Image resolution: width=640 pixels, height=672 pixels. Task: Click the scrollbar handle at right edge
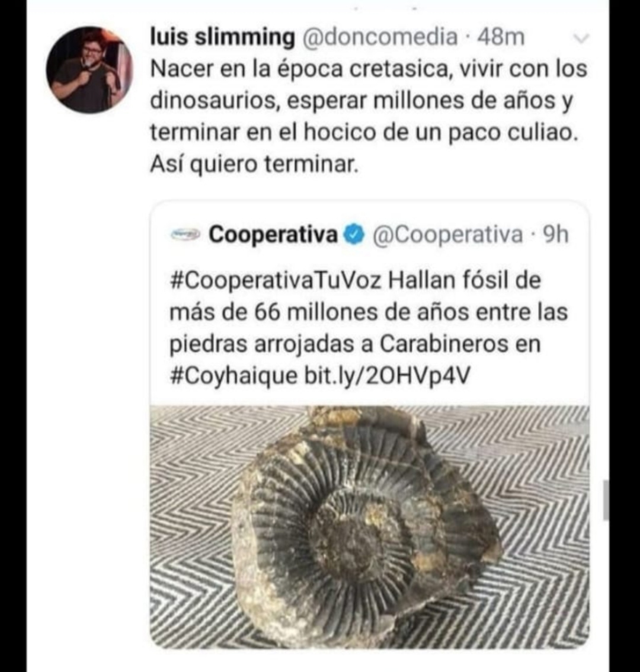coord(605,500)
